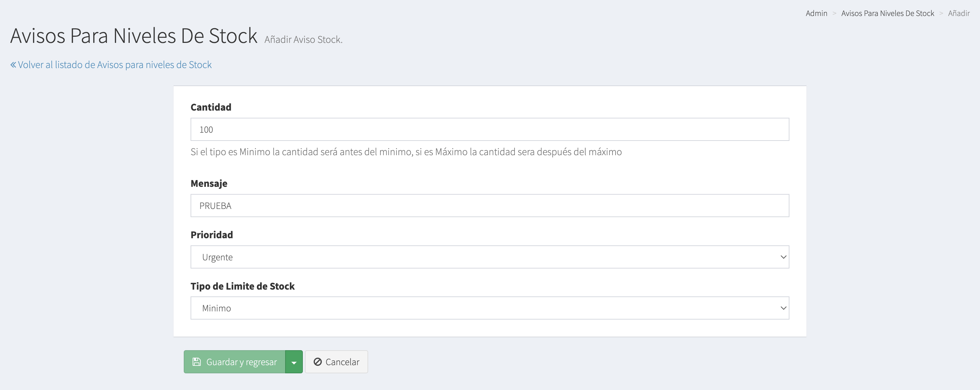The width and height of the screenshot is (980, 390).
Task: Focus the Mensaje field containing PRUEBA
Action: pos(489,206)
